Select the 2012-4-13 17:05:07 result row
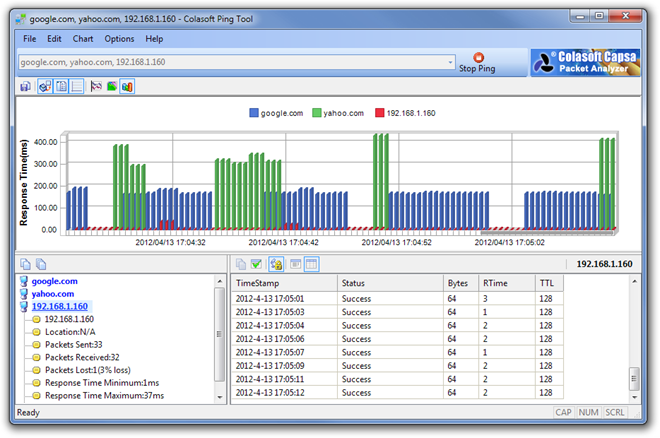The width and height of the screenshot is (660, 438). click(397, 353)
